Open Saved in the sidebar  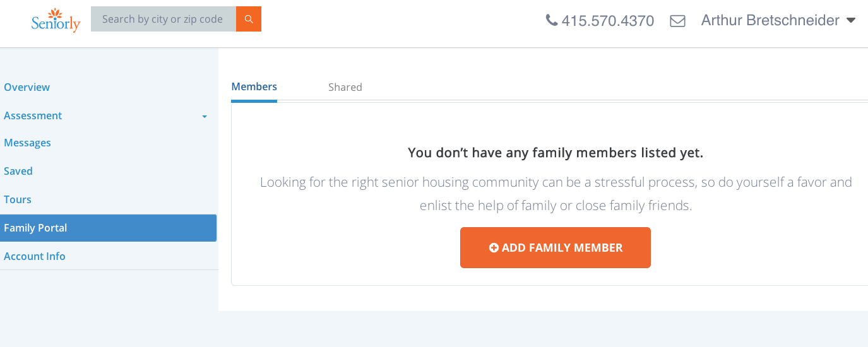18,171
